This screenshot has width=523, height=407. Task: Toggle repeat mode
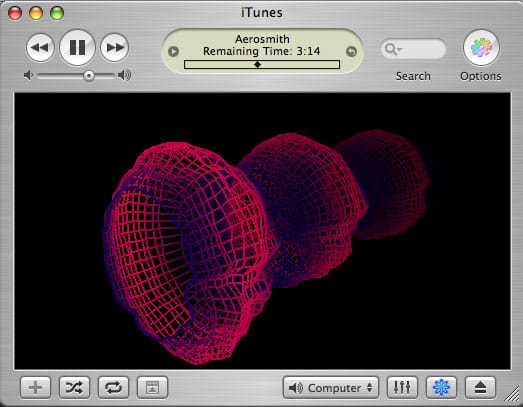click(113, 388)
